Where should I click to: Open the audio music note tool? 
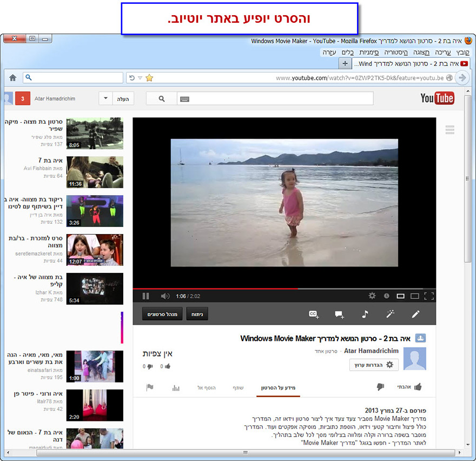tap(365, 314)
